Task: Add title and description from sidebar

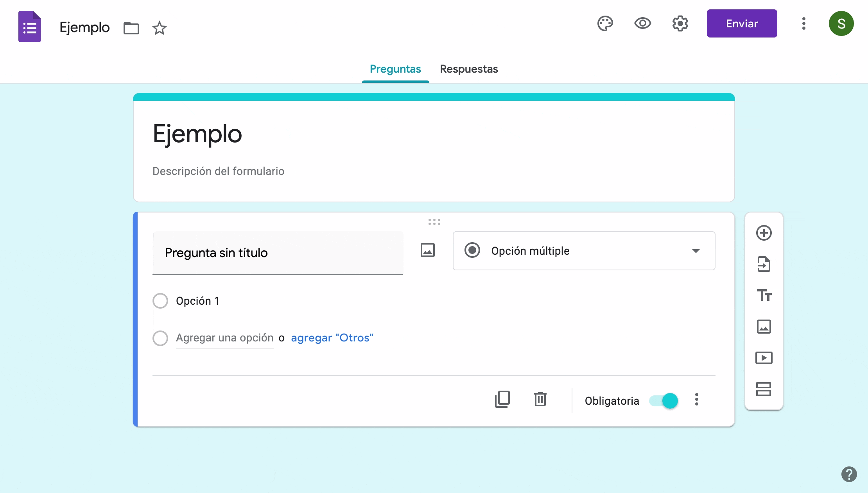Action: click(764, 295)
